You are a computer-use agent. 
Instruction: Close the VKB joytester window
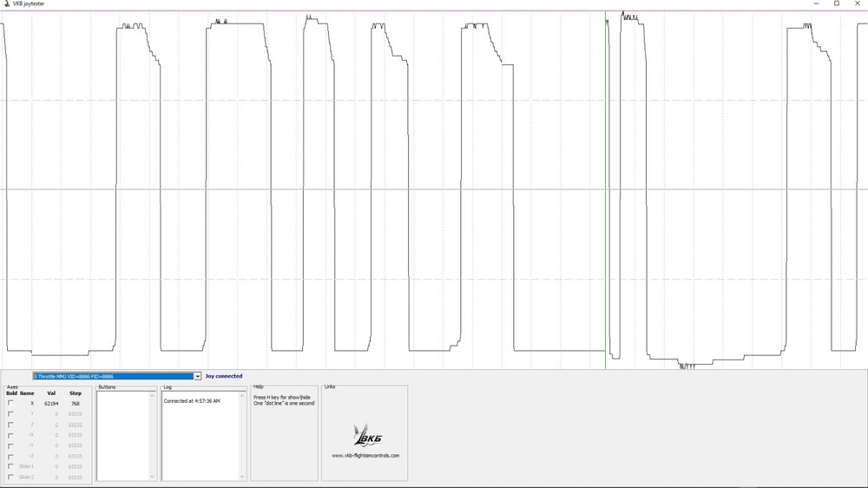[x=858, y=3]
